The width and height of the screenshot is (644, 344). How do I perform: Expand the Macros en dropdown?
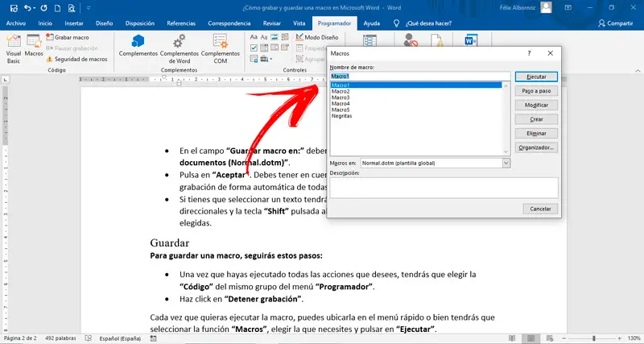pyautogui.click(x=506, y=164)
